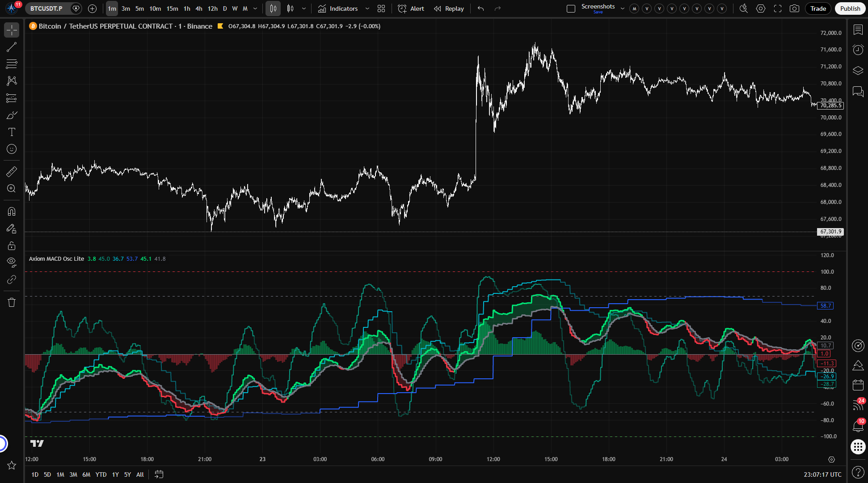Select the 1Y date range
This screenshot has width=868, height=483.
[x=115, y=475]
